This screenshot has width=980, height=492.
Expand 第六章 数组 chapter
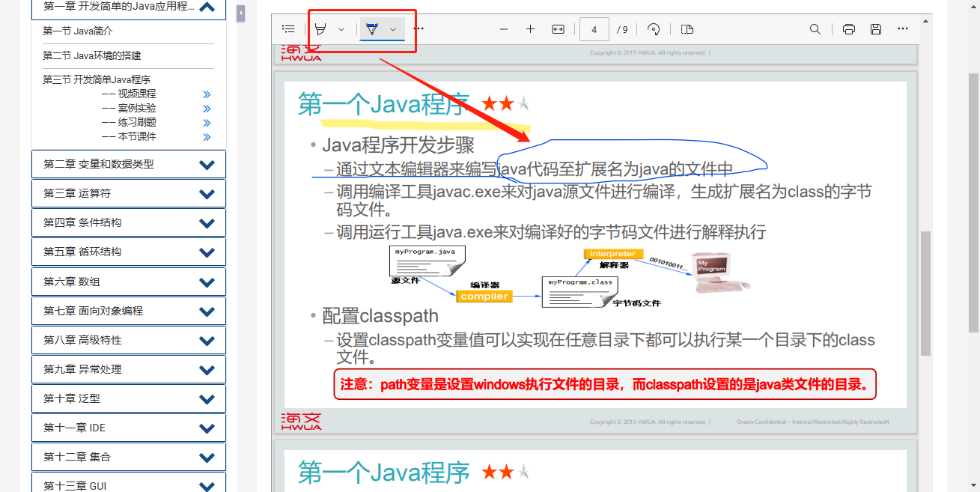point(207,282)
